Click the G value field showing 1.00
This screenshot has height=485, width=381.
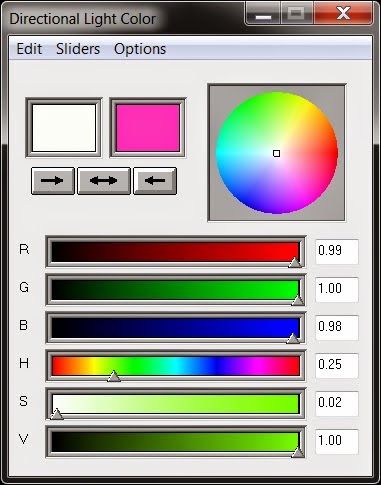coord(337,289)
